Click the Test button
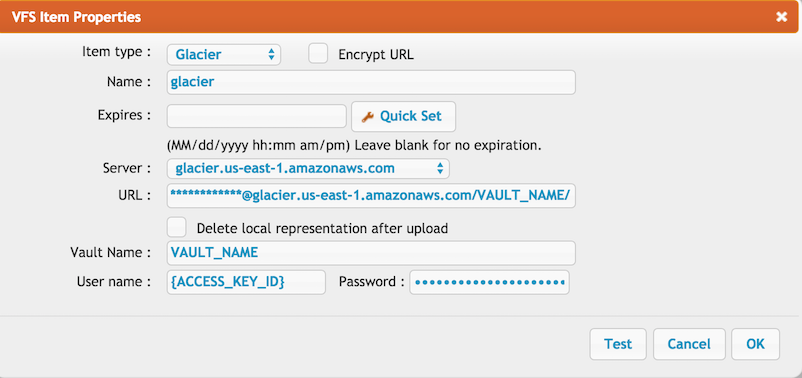The height and width of the screenshot is (378, 802). pyautogui.click(x=618, y=344)
